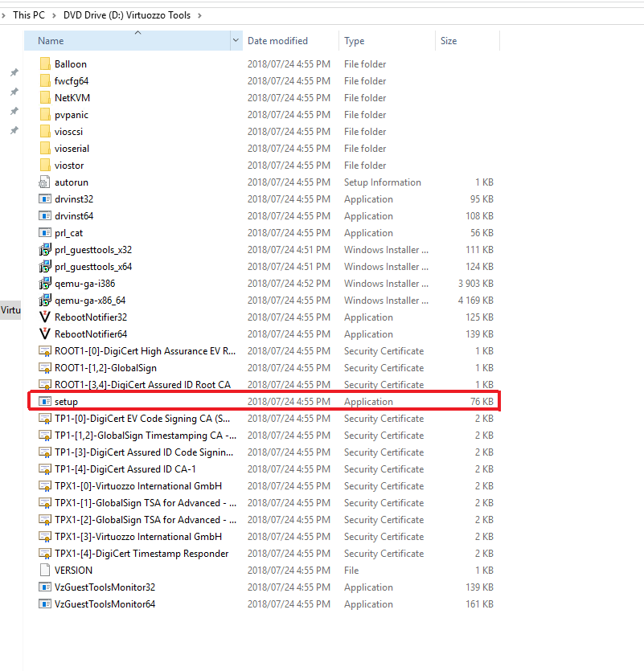
Task: Select the VzGuestToolsMonitor64 application icon
Action: click(x=45, y=603)
